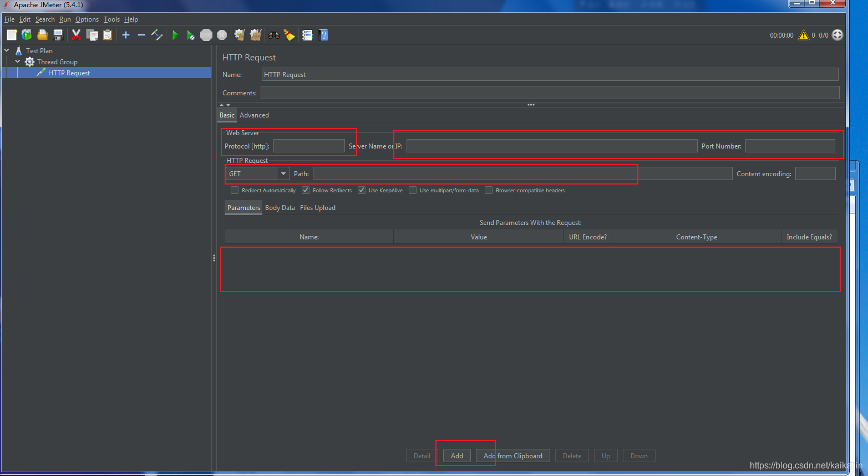Image resolution: width=868 pixels, height=476 pixels.
Task: Click the Delete button
Action: (572, 456)
